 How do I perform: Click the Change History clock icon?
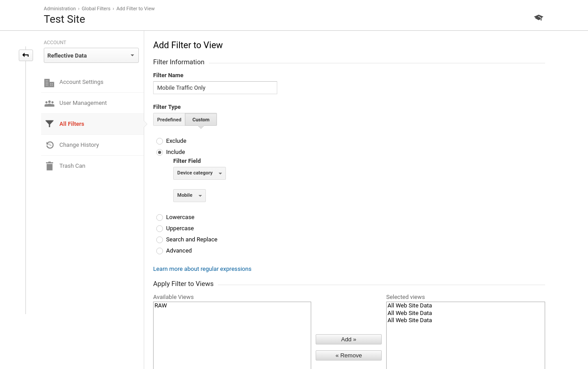(50, 145)
